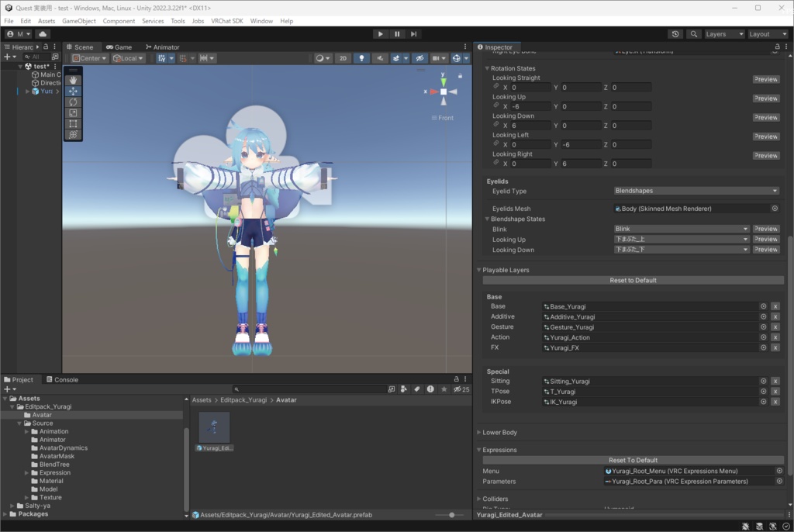Open the GameObject menu
This screenshot has height=532, width=794.
(x=78, y=21)
